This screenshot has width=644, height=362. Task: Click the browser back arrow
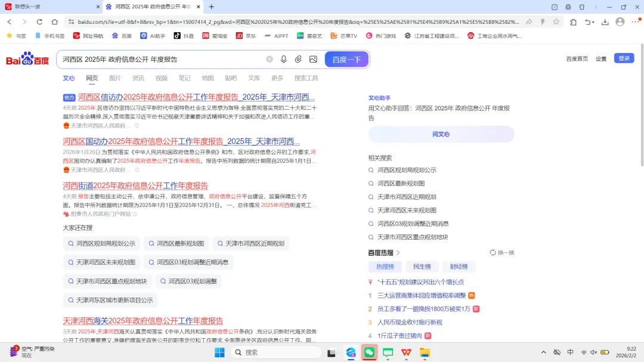tap(10, 22)
